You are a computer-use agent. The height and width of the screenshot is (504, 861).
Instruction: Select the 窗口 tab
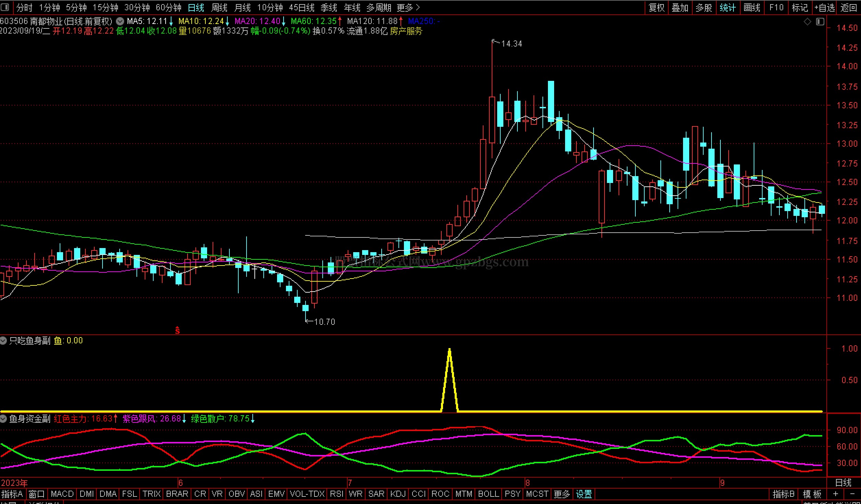click(37, 494)
